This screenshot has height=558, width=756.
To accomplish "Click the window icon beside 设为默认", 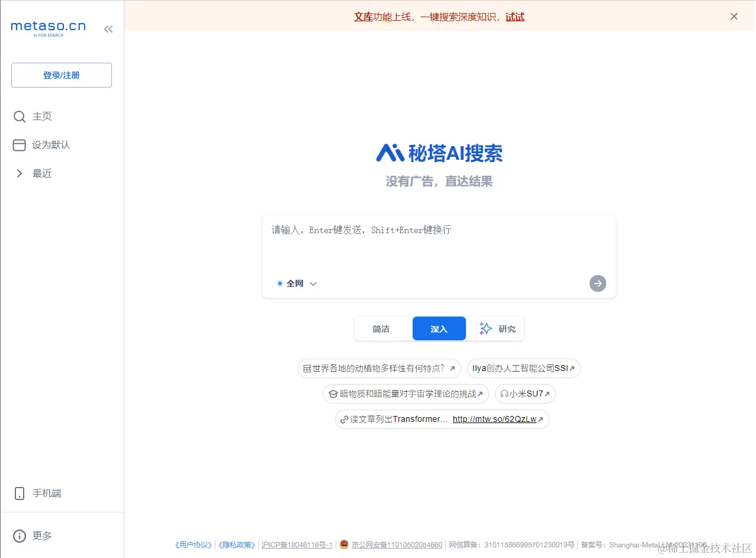I will coord(20,145).
